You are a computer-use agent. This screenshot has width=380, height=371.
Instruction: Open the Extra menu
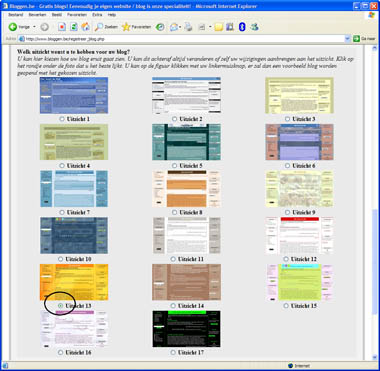(97, 15)
